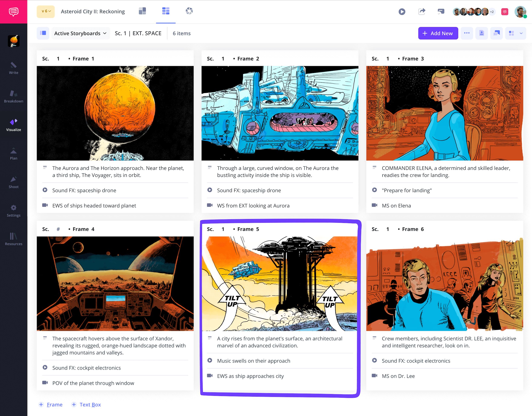Expand the Active Storyboards dropdown

(x=80, y=33)
